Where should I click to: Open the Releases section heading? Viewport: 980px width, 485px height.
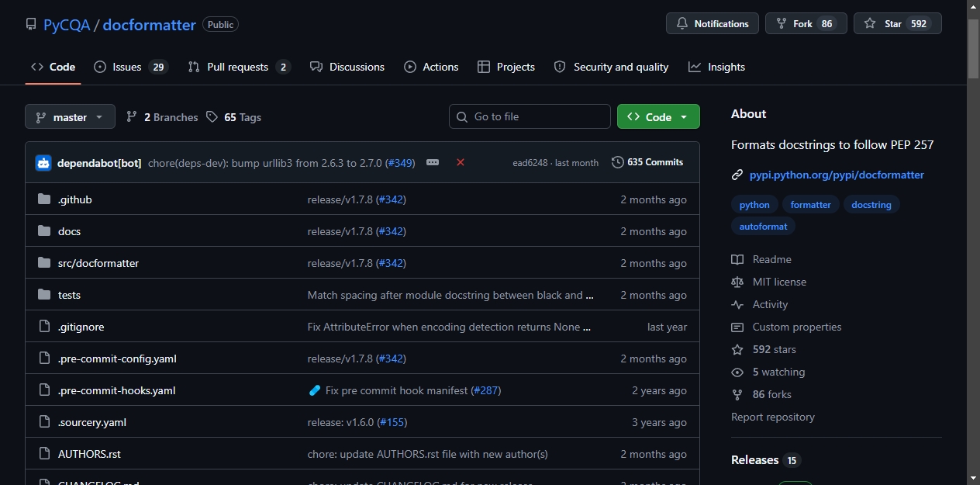(754, 460)
